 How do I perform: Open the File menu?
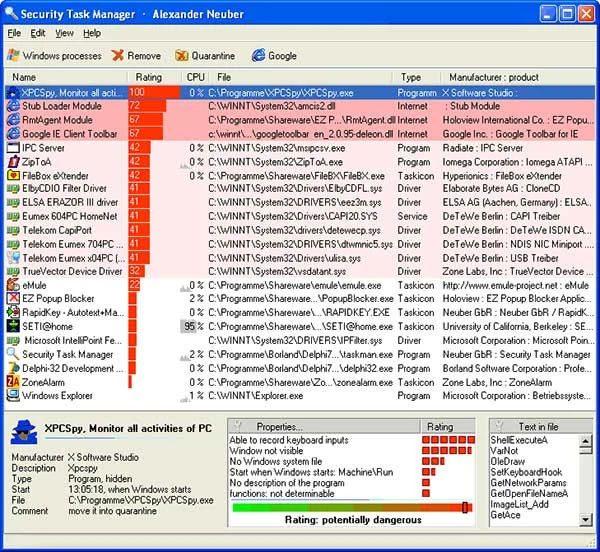coord(14,33)
